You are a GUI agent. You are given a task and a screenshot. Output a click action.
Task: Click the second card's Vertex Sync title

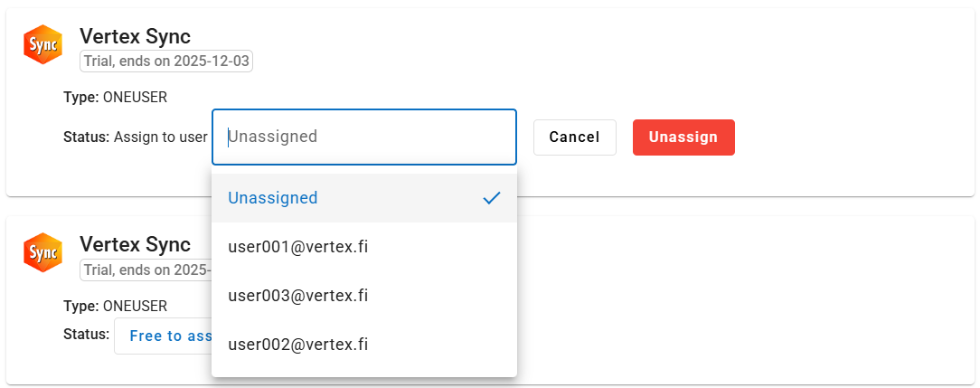(135, 244)
